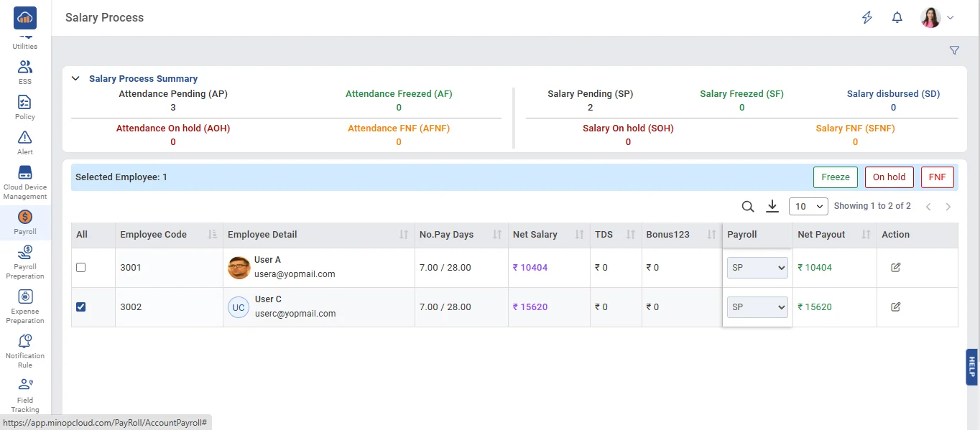Click the On hold button
This screenshot has width=980, height=430.
click(889, 177)
